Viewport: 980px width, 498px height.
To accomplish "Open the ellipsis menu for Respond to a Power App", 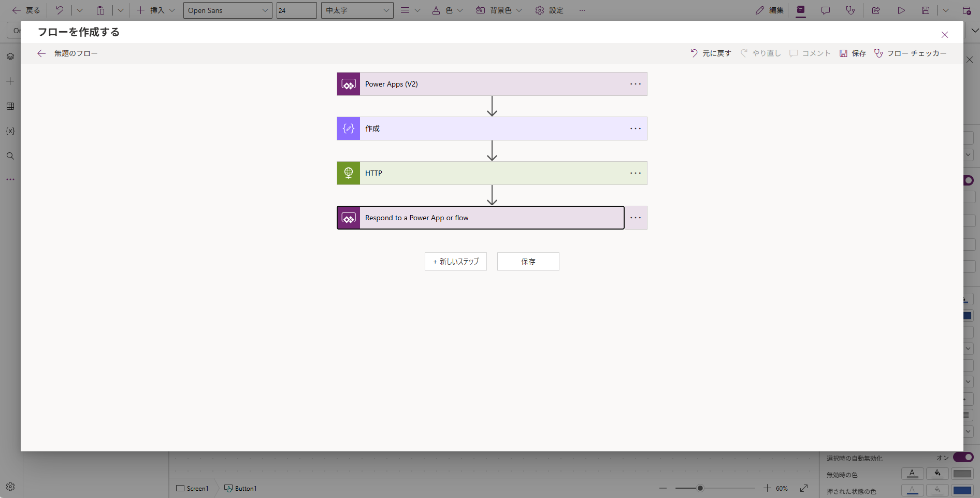I will [636, 218].
